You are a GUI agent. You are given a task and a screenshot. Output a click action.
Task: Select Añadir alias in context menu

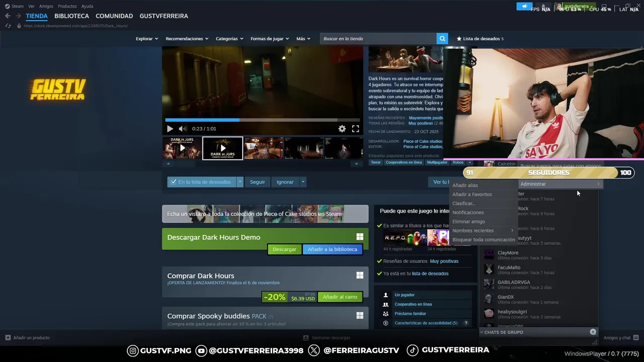[465, 186]
